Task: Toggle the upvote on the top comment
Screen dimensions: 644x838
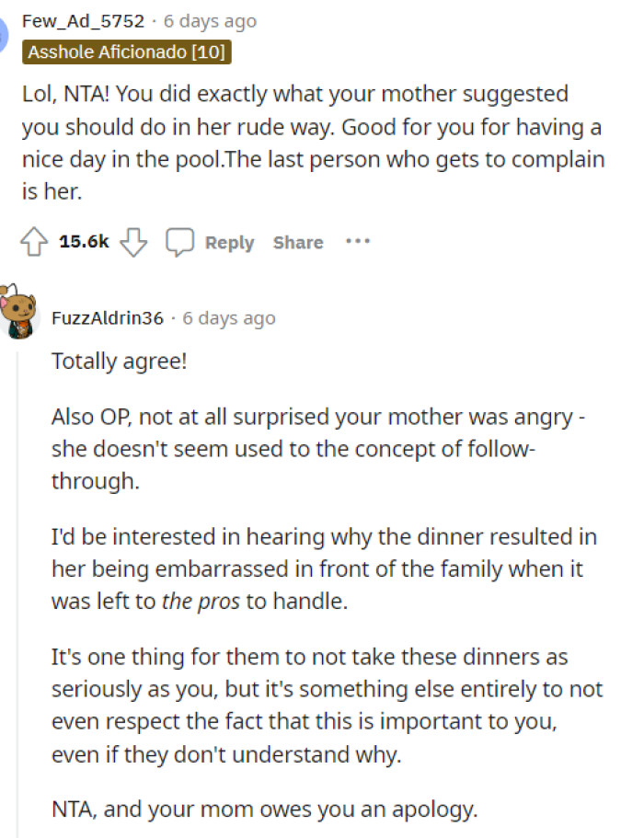Action: point(36,241)
